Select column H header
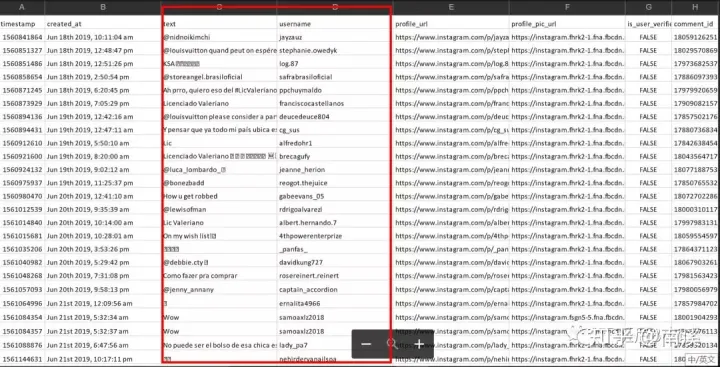Screen dimensions: 720x367 [696, 7]
